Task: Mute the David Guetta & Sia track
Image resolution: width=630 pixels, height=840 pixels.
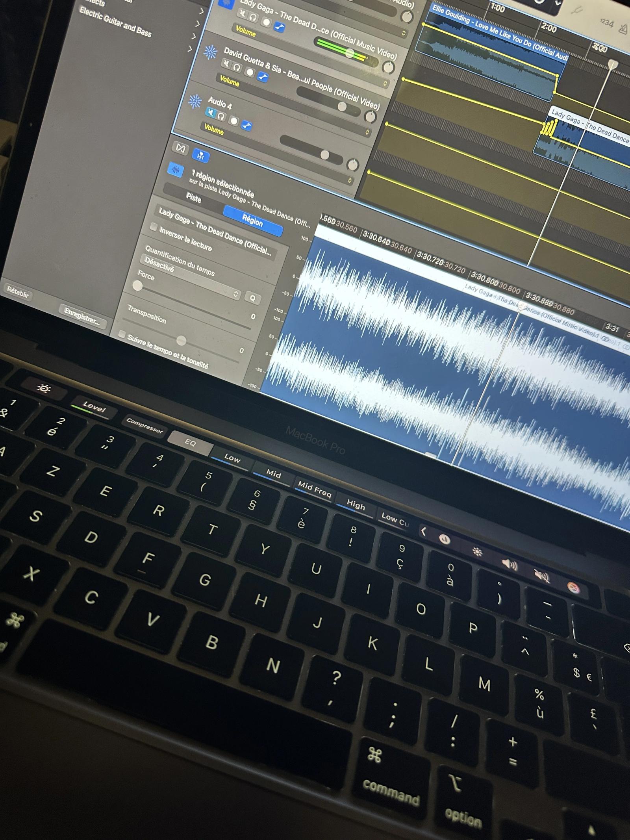Action: (x=226, y=63)
